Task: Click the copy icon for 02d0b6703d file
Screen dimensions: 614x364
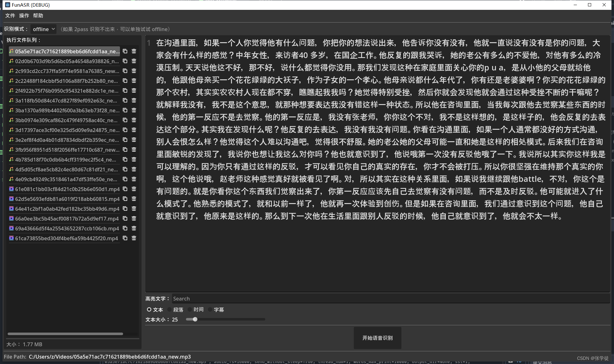Action: pyautogui.click(x=126, y=61)
